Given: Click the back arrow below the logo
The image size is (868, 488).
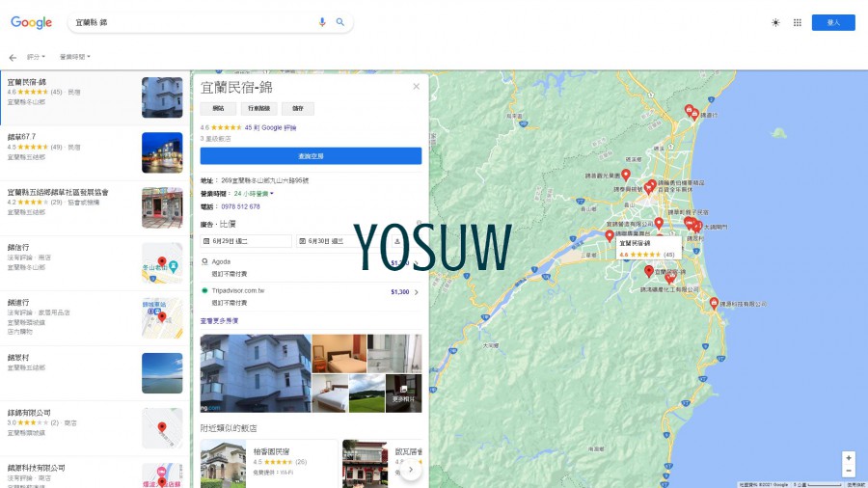Looking at the screenshot, I should click(13, 57).
